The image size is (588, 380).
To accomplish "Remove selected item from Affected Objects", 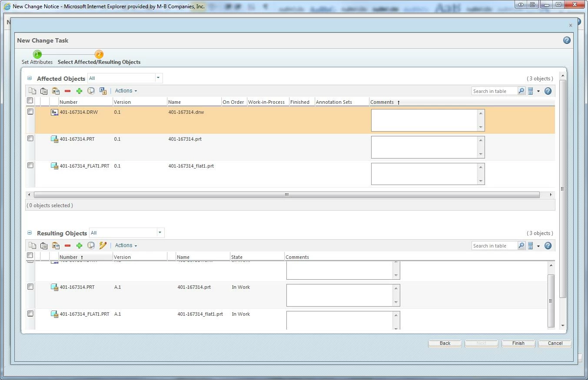I will click(67, 91).
